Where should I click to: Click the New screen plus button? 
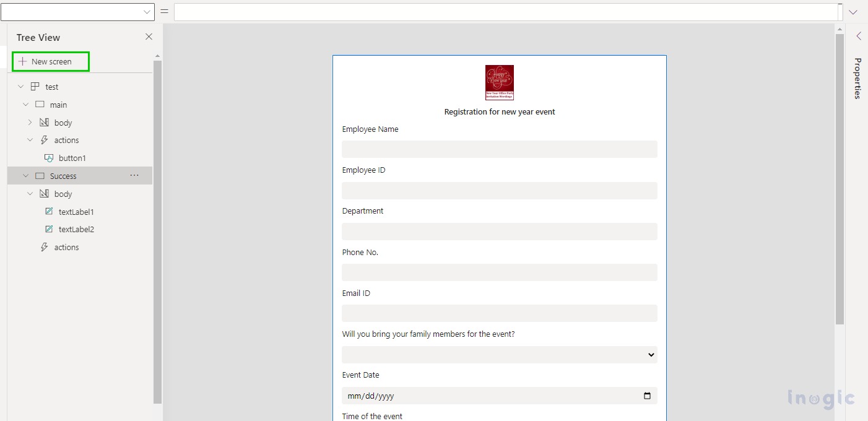(23, 62)
